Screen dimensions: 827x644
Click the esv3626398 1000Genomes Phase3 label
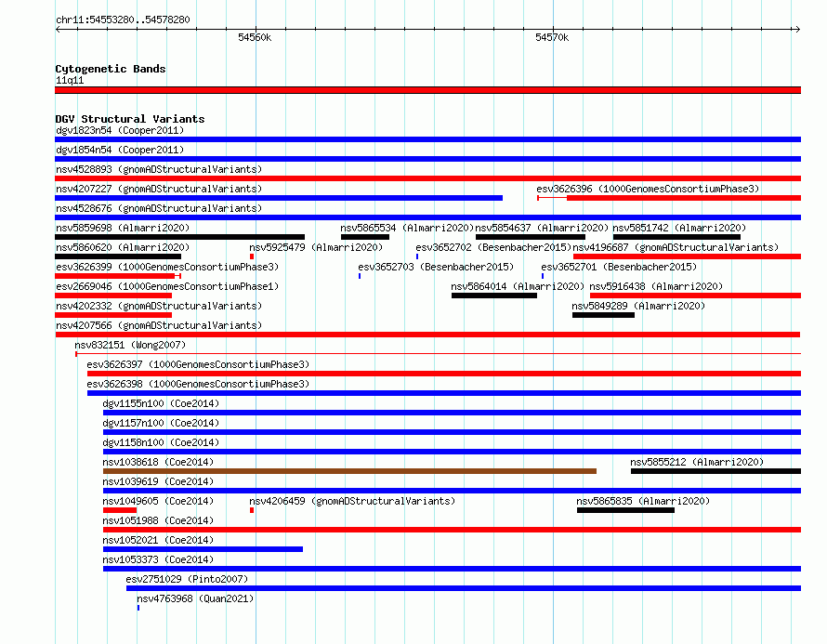click(198, 384)
